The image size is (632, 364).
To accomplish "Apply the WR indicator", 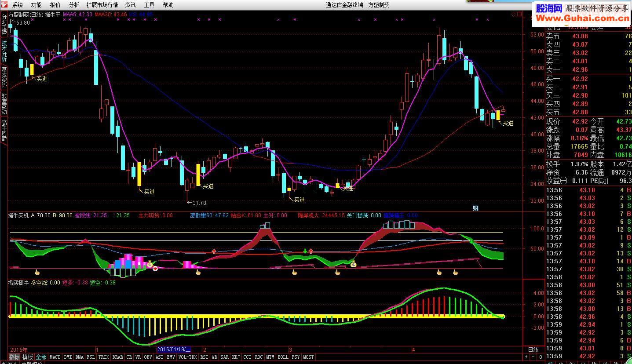I will coord(215,357).
